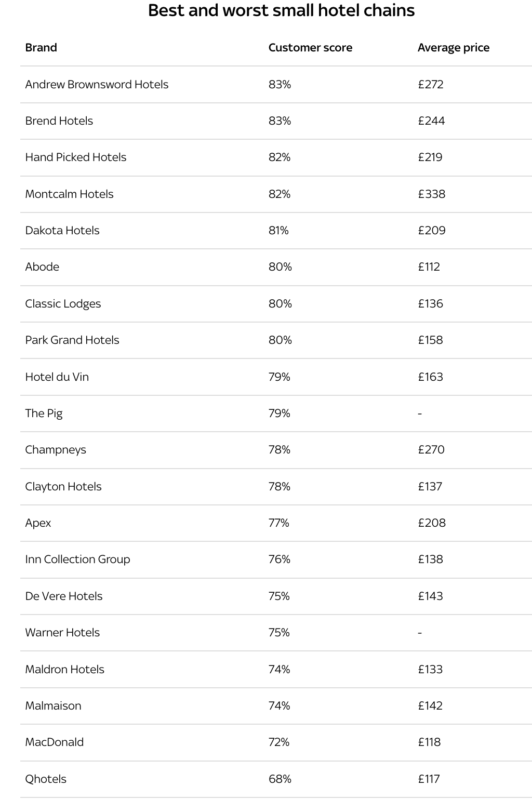Select the Andrew Brownsword Hotels brand name
The image size is (532, 800).
pyautogui.click(x=97, y=85)
